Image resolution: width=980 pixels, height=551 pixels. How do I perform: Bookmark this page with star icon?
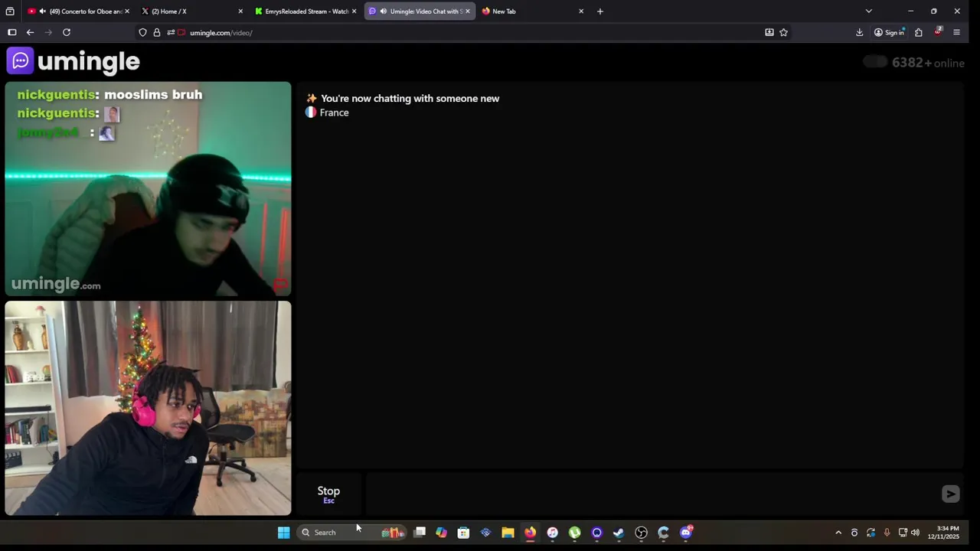(x=784, y=32)
